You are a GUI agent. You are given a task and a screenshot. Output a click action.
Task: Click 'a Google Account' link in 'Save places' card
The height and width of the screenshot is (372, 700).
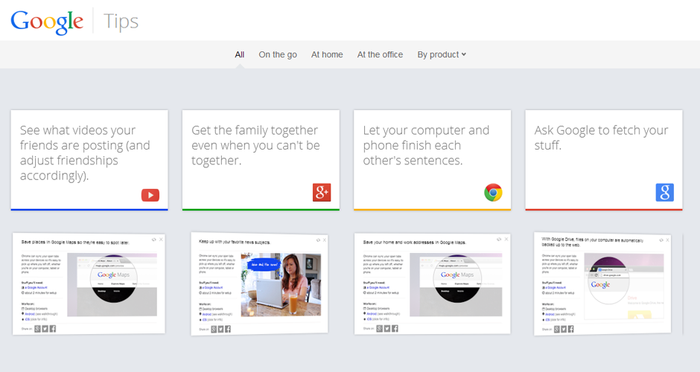coord(35,288)
